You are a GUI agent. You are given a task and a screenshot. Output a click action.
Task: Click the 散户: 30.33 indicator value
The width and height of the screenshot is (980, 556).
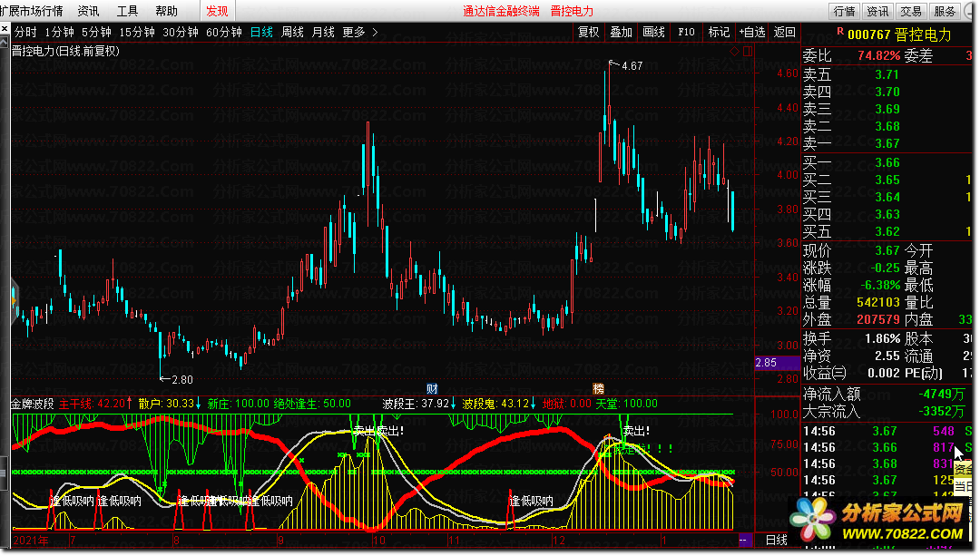170,404
